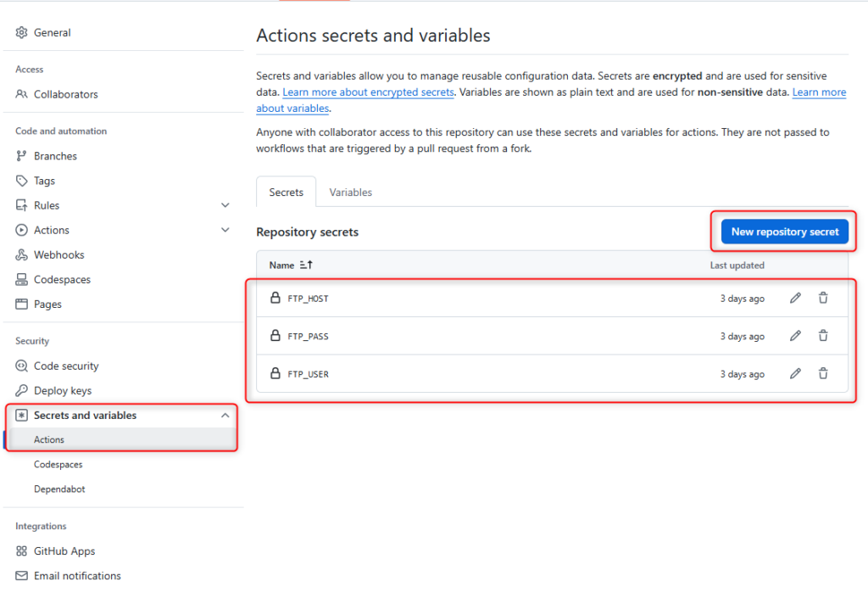
Task: Click the Rules sidebar label
Action: pos(47,205)
